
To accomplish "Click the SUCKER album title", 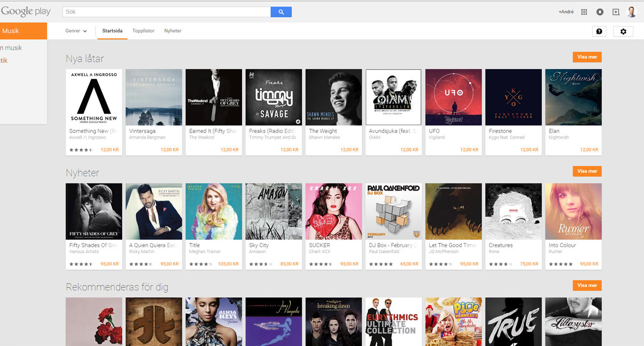I will tap(319, 245).
